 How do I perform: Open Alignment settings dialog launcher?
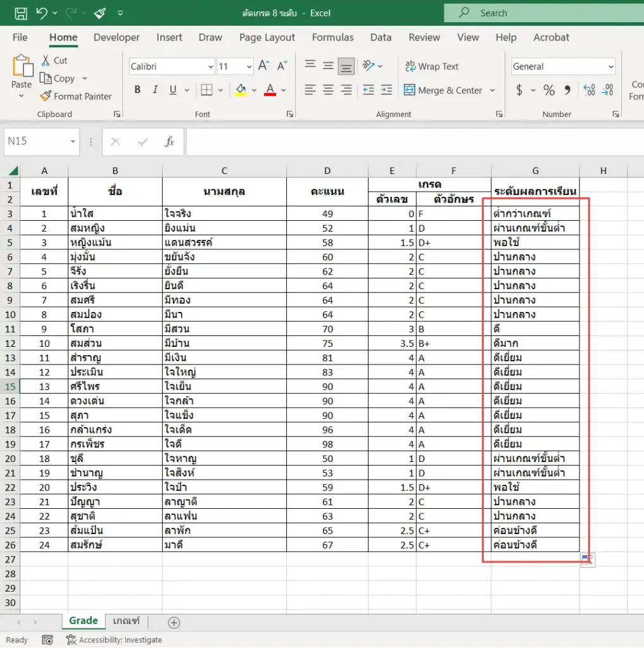(499, 114)
